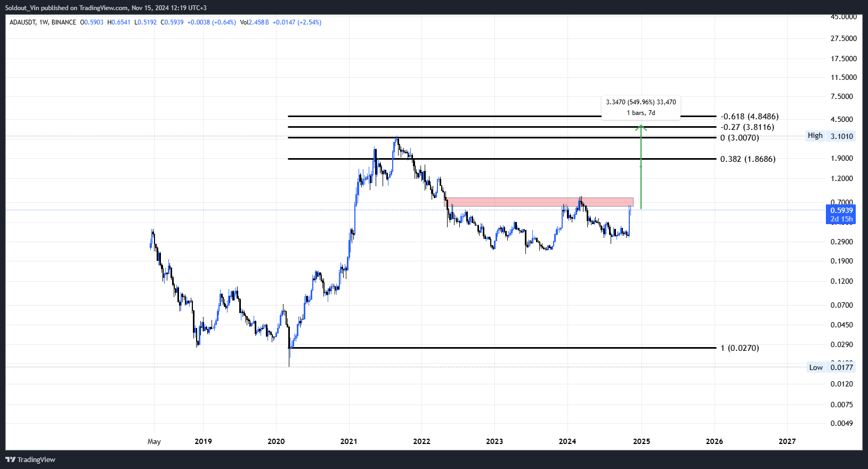Click the 2025 label on time axis
The image size is (868, 469).
pos(642,441)
